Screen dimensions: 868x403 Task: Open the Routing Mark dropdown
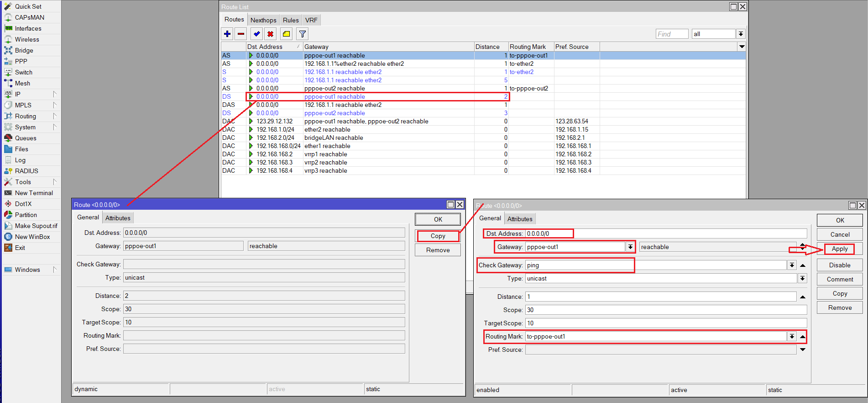(x=792, y=336)
